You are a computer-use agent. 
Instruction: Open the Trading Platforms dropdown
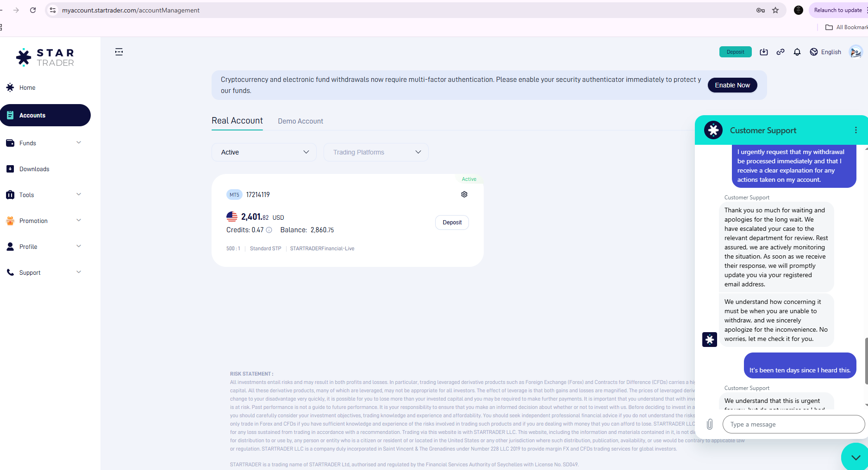pyautogui.click(x=376, y=152)
